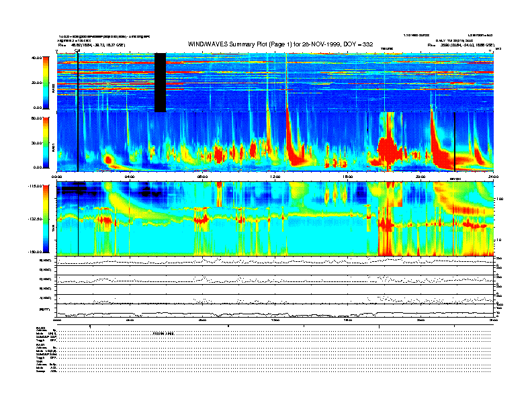Screen dimensions: 532x411
Task: Click the 20:00 time axis label below RAD1
Action: (x=420, y=177)
